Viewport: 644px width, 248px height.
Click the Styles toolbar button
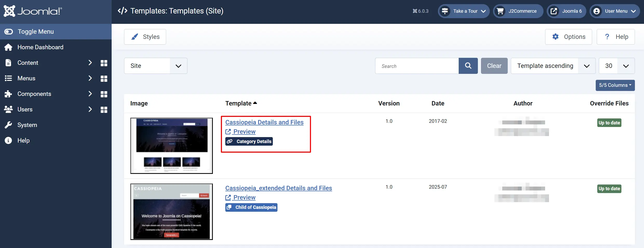pos(145,37)
